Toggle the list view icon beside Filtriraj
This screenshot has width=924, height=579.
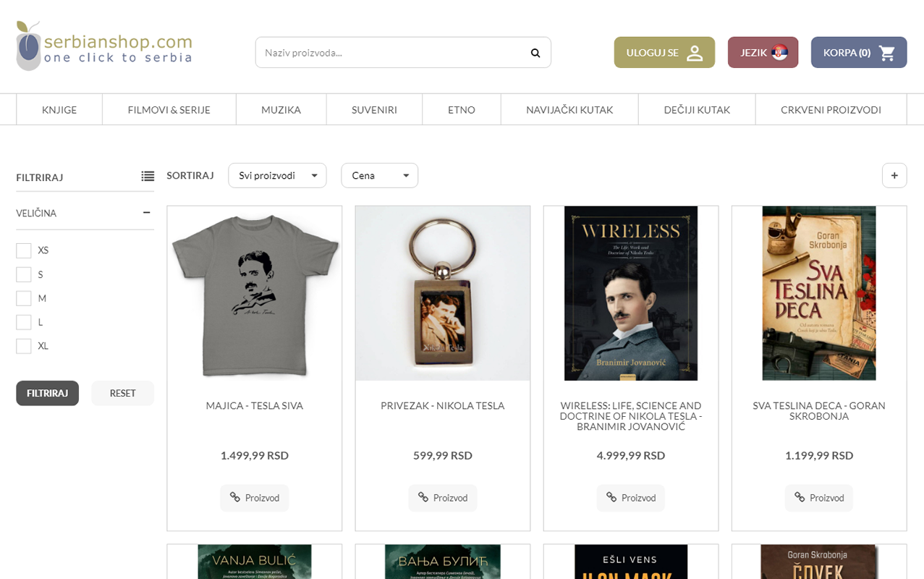coord(148,176)
